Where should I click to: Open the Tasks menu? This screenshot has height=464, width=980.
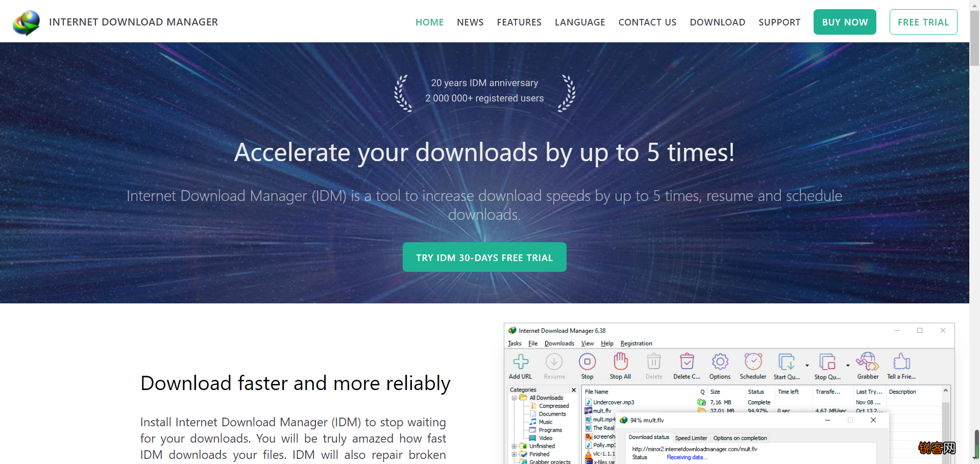coord(514,344)
